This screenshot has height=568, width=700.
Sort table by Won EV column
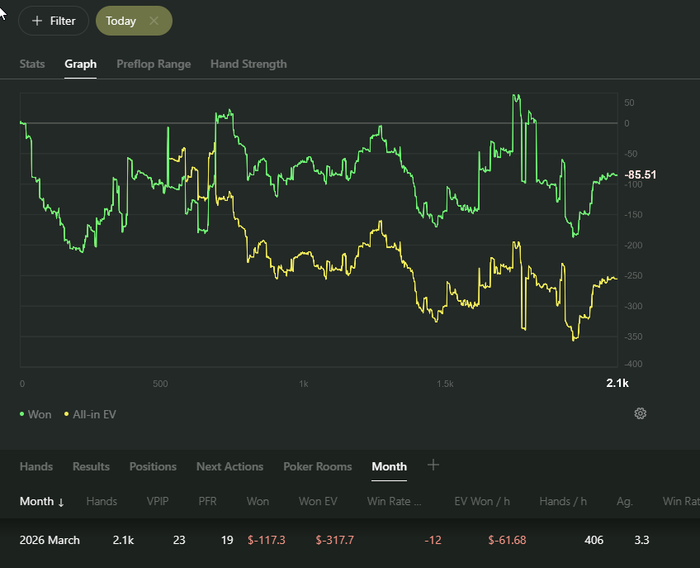pos(336,502)
